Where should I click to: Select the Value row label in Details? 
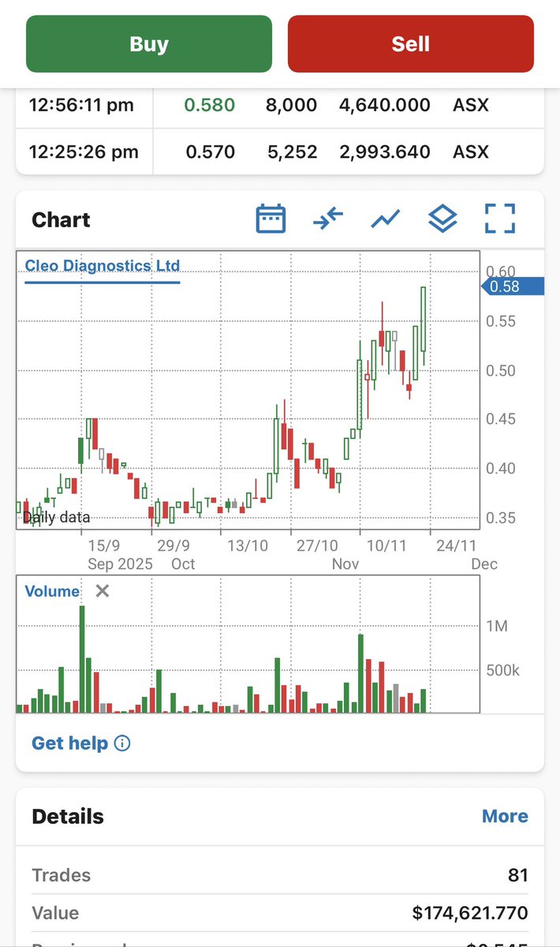pyautogui.click(x=55, y=913)
